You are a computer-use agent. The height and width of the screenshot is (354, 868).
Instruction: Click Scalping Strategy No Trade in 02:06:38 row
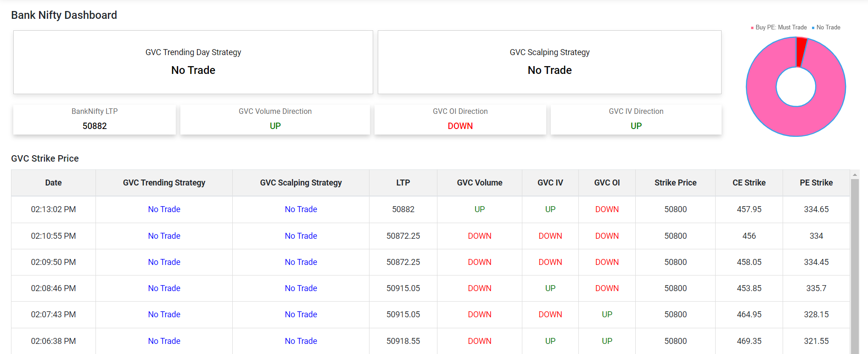pos(301,341)
